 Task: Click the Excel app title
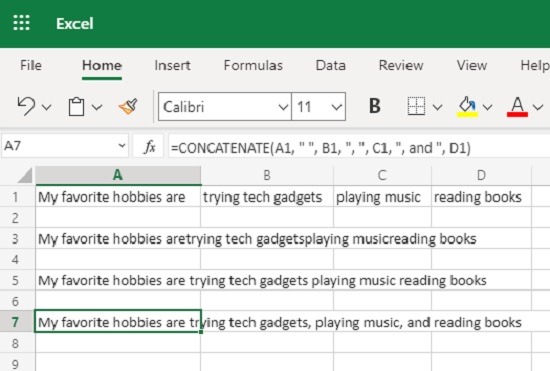tap(75, 23)
